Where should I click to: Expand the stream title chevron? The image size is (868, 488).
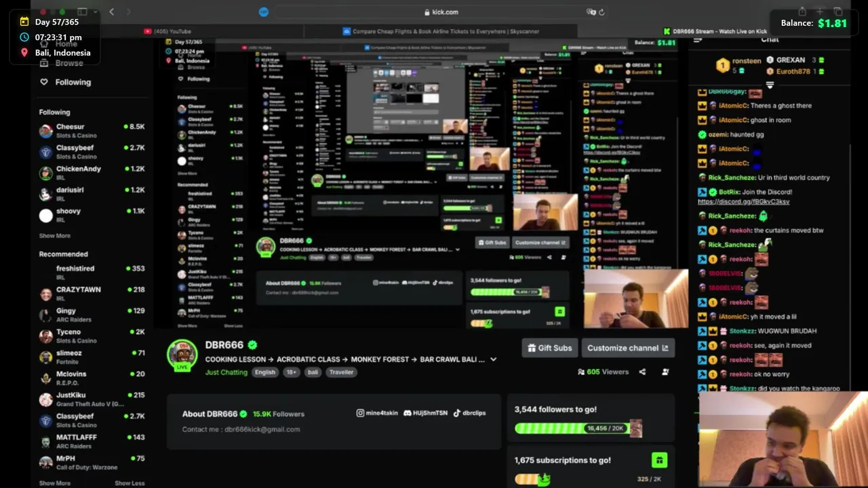pyautogui.click(x=493, y=359)
